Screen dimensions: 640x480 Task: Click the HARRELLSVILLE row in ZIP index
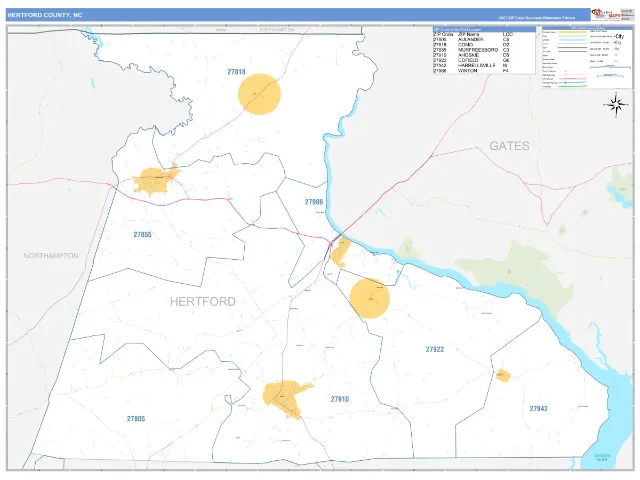(484, 65)
